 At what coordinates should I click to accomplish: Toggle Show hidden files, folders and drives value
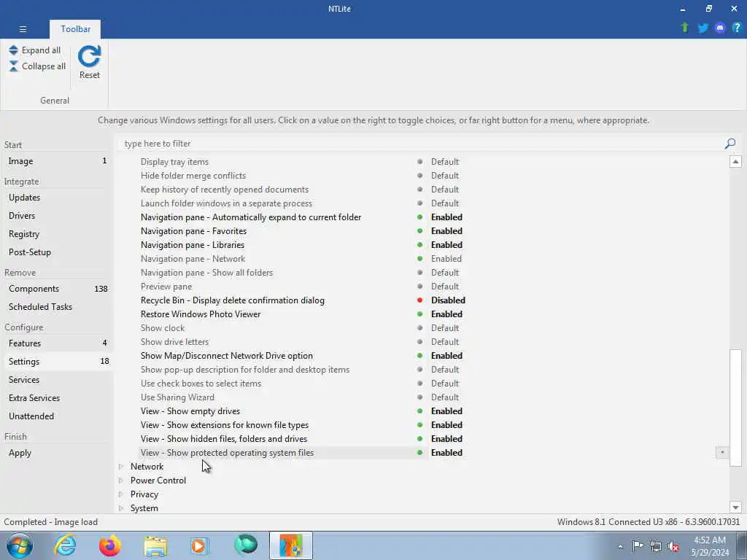446,438
